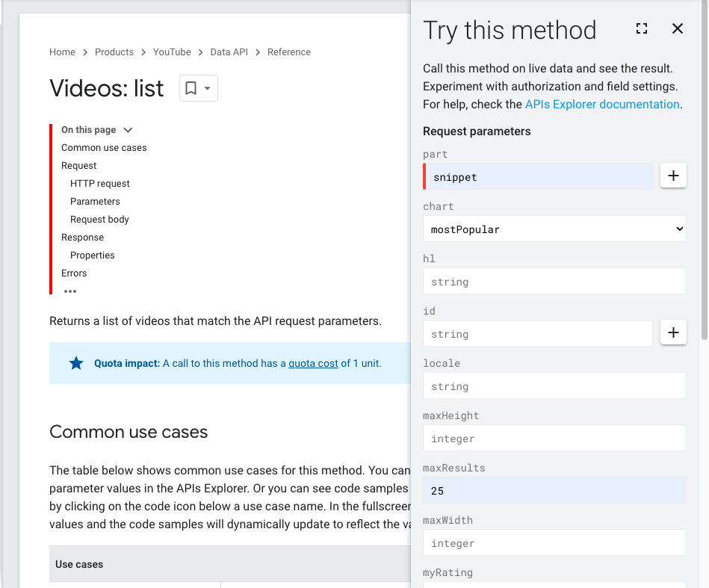
Task: Click the part field containing snippet
Action: (538, 176)
